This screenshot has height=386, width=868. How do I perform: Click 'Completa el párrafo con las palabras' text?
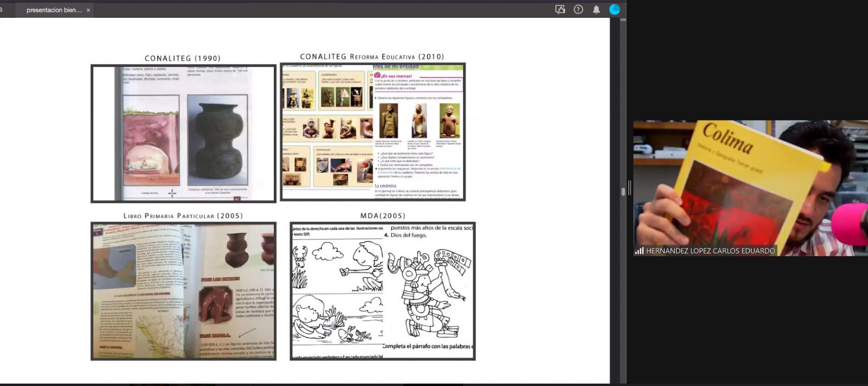point(428,346)
